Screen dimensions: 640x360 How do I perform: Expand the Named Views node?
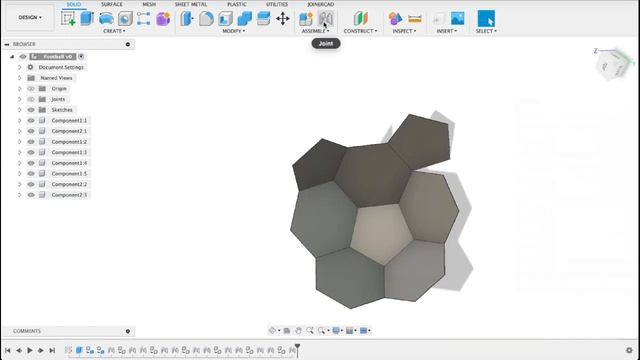coord(20,78)
